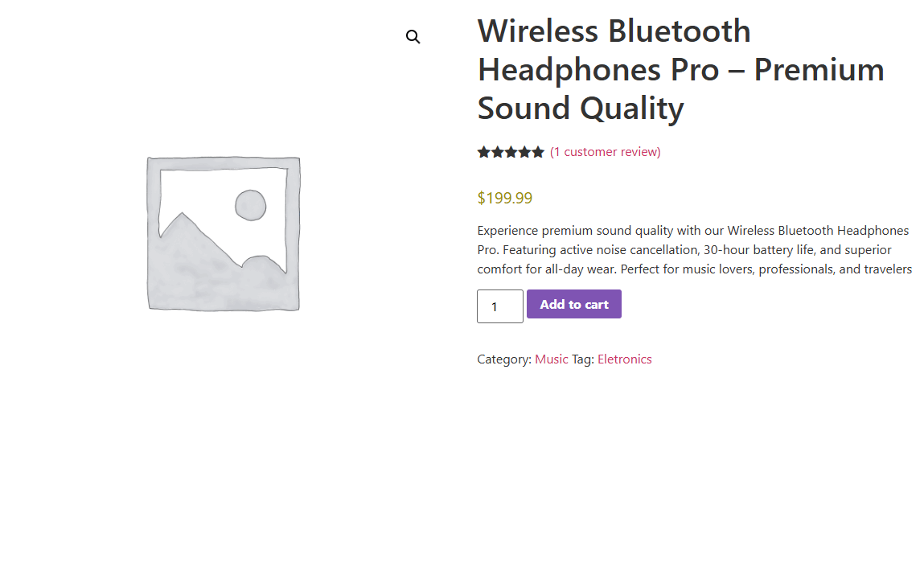The width and height of the screenshot is (924, 583).
Task: Click the fourth star of the rating
Action: pos(525,151)
